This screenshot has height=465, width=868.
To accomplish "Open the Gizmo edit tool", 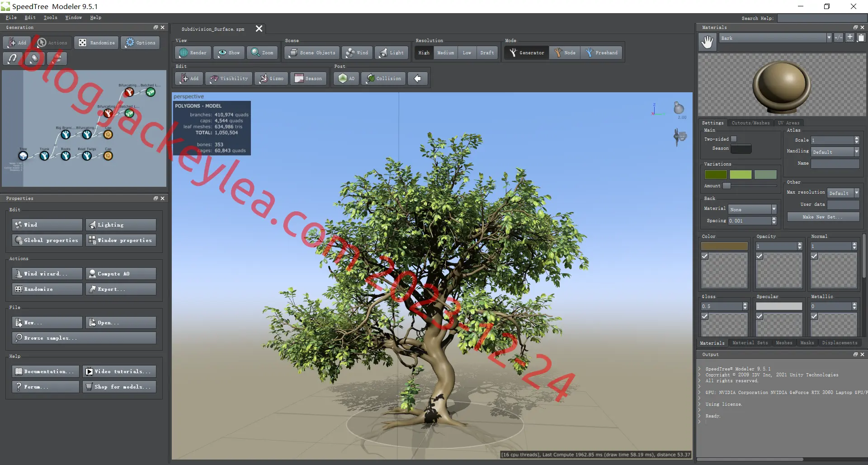I will [271, 79].
